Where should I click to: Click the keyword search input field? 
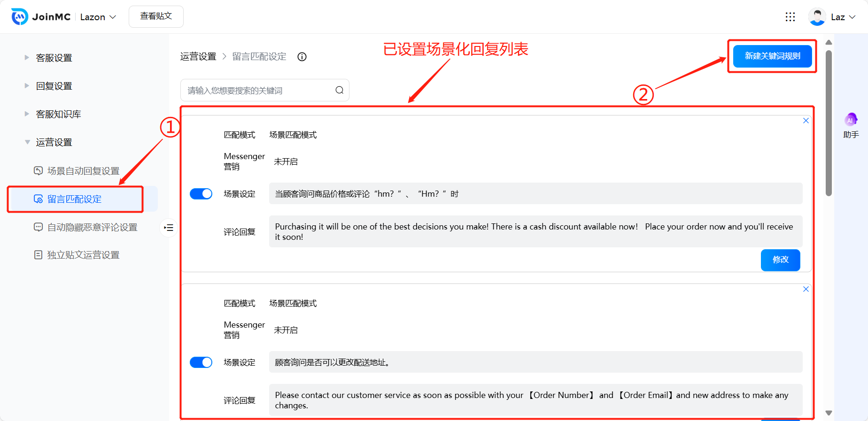click(x=258, y=90)
